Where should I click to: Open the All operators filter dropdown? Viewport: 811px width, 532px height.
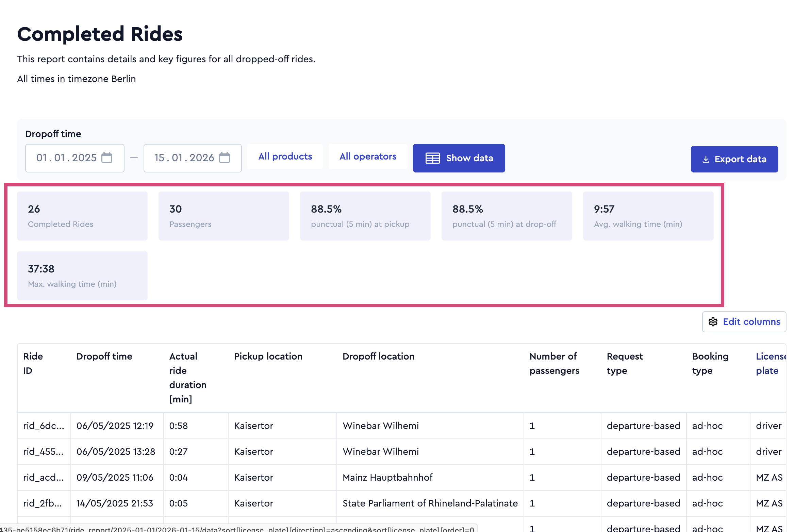(x=368, y=156)
